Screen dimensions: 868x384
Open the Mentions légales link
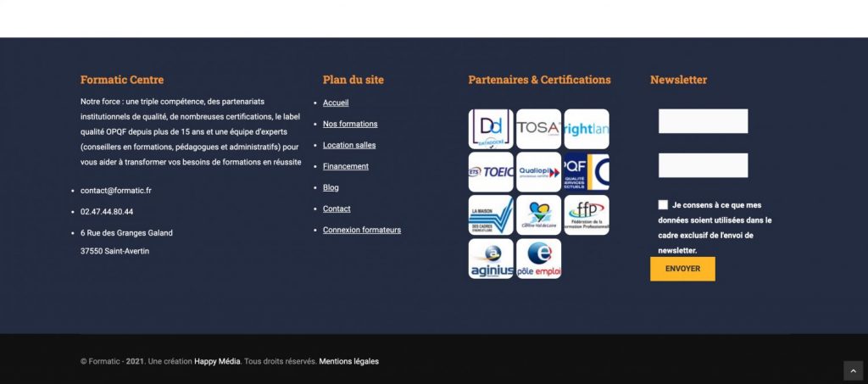[348, 361]
